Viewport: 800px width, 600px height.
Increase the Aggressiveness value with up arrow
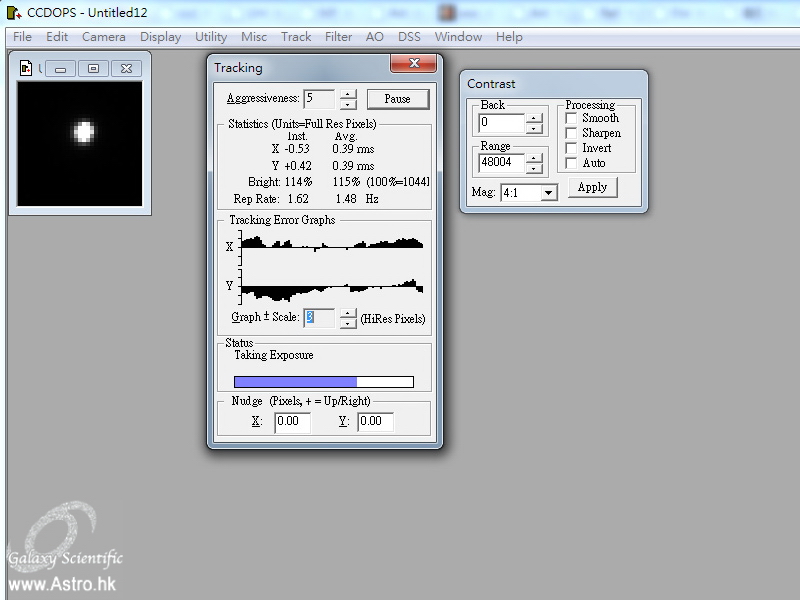coord(347,94)
